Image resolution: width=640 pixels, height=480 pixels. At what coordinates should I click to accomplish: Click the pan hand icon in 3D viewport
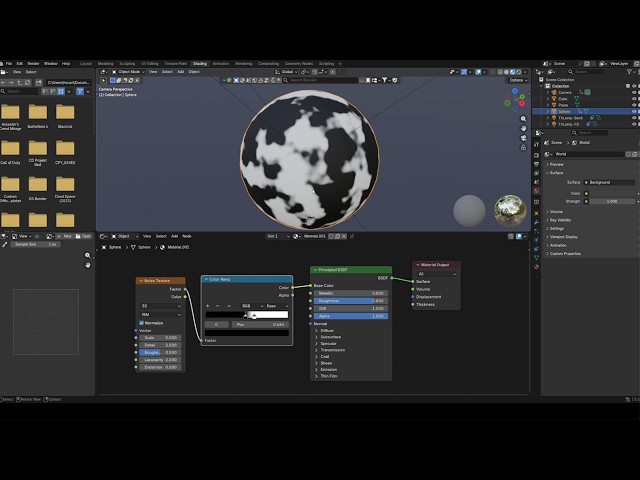(x=523, y=128)
